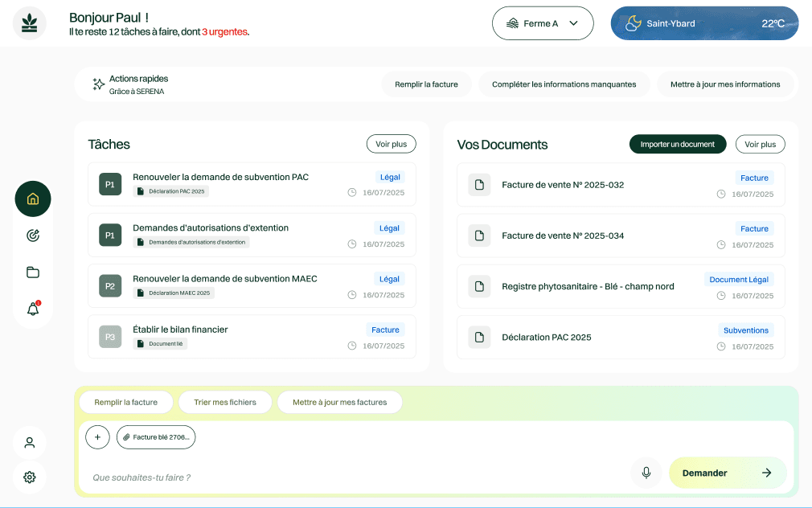
Task: Click document icon for Registre phytosanitaire
Action: [479, 286]
